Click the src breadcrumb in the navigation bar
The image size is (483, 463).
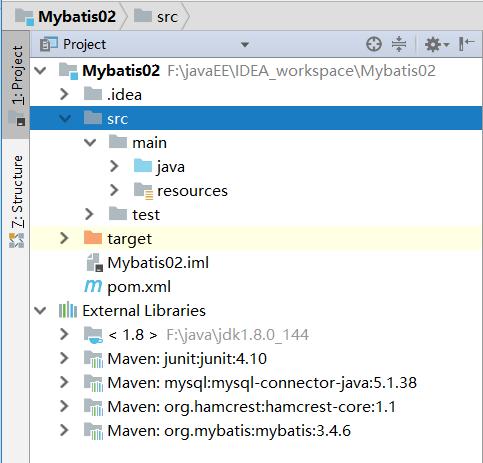(156, 16)
